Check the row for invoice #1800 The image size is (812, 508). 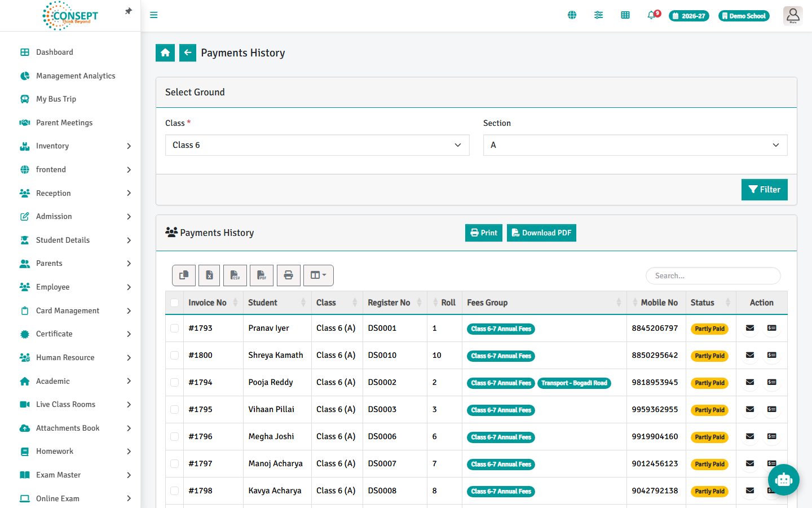click(174, 356)
